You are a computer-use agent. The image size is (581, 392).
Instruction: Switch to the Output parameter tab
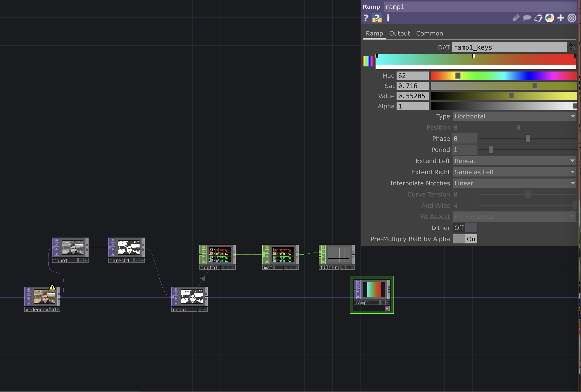pos(399,33)
